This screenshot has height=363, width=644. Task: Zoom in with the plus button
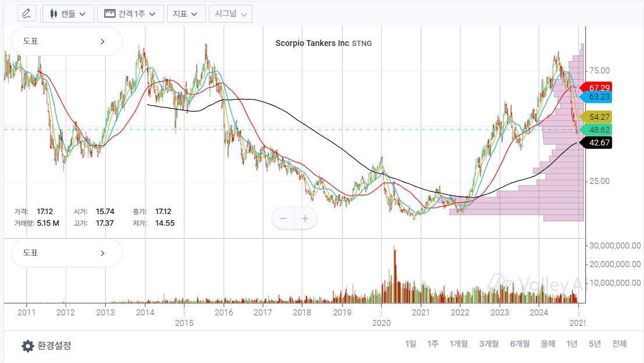click(305, 219)
